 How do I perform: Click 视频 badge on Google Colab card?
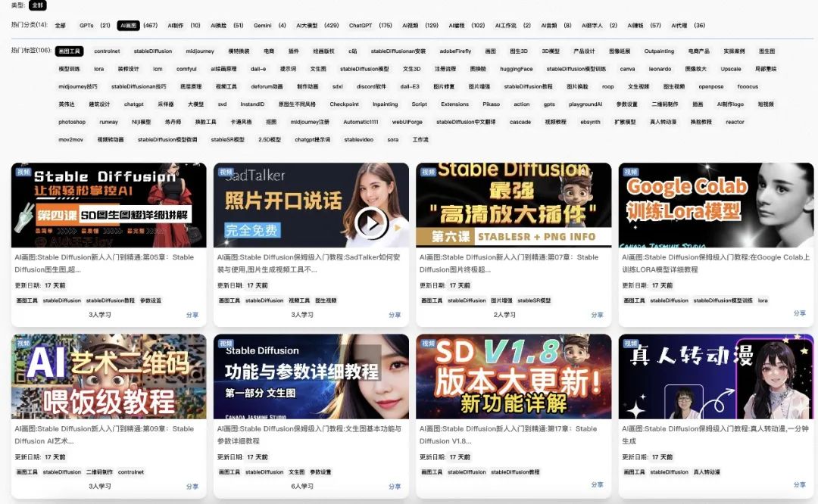631,172
